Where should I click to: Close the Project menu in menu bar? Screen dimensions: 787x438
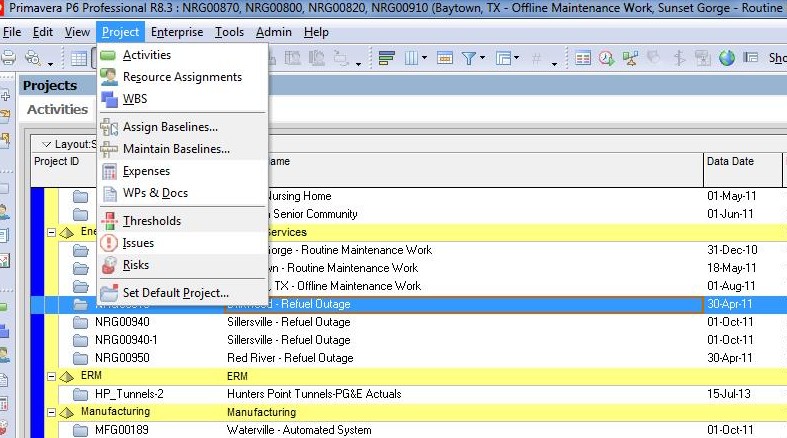coord(120,32)
